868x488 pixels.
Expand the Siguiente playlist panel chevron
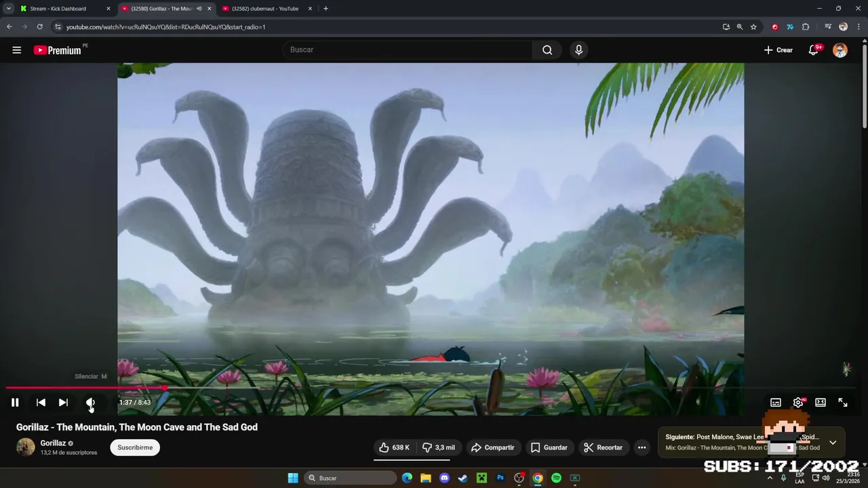tap(833, 443)
